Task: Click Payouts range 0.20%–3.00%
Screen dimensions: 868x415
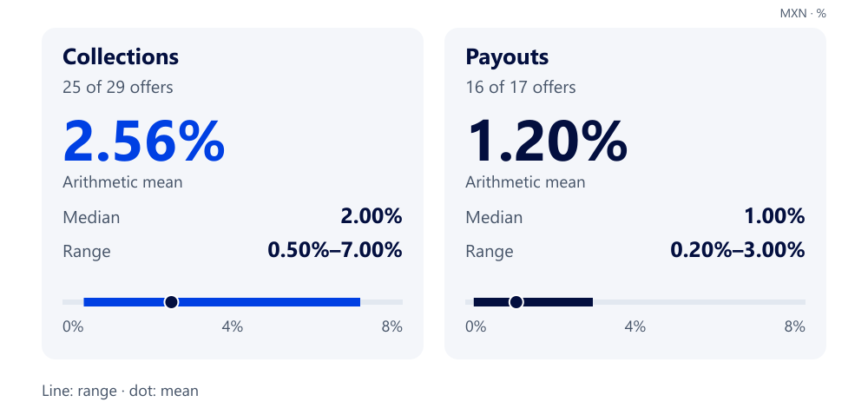Action: [737, 251]
